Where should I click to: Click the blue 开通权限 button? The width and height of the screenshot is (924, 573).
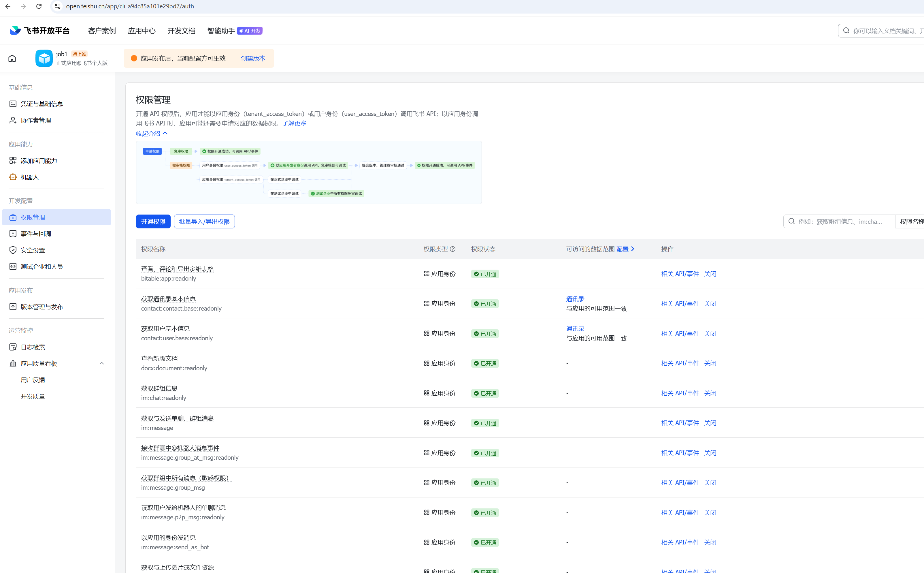point(153,222)
